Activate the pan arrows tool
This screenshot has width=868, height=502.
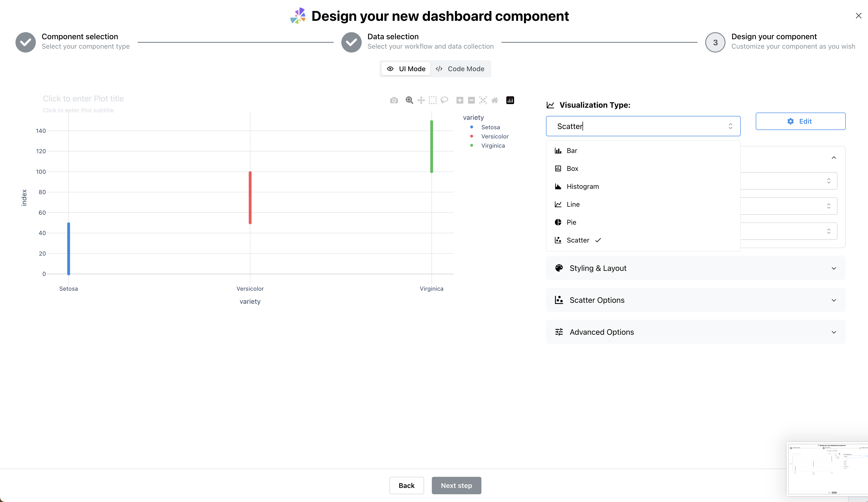421,100
